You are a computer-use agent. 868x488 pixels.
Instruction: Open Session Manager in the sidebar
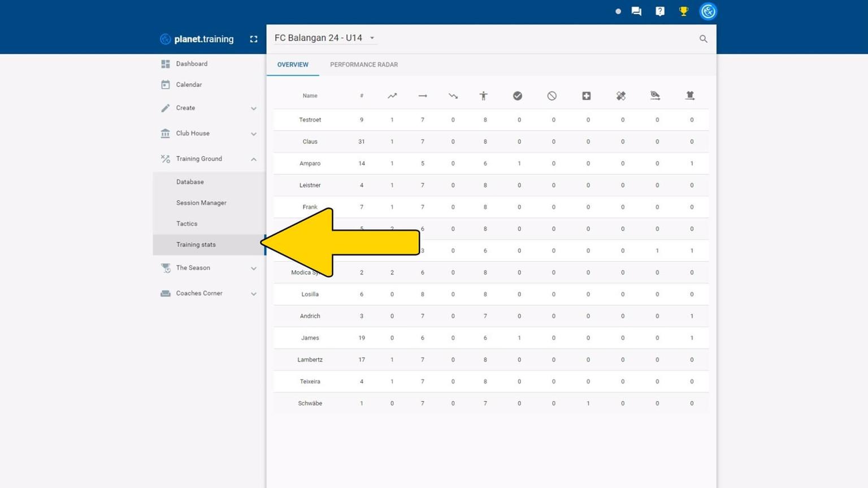tap(201, 203)
